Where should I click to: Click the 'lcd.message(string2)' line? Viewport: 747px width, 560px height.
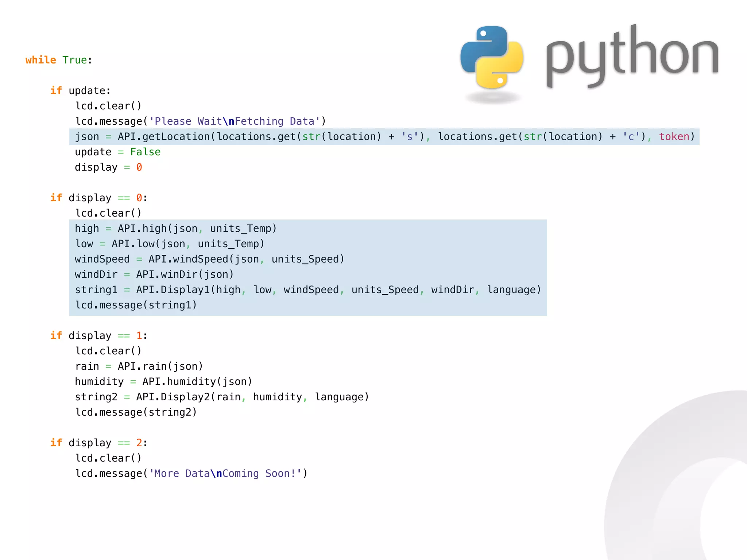click(136, 412)
